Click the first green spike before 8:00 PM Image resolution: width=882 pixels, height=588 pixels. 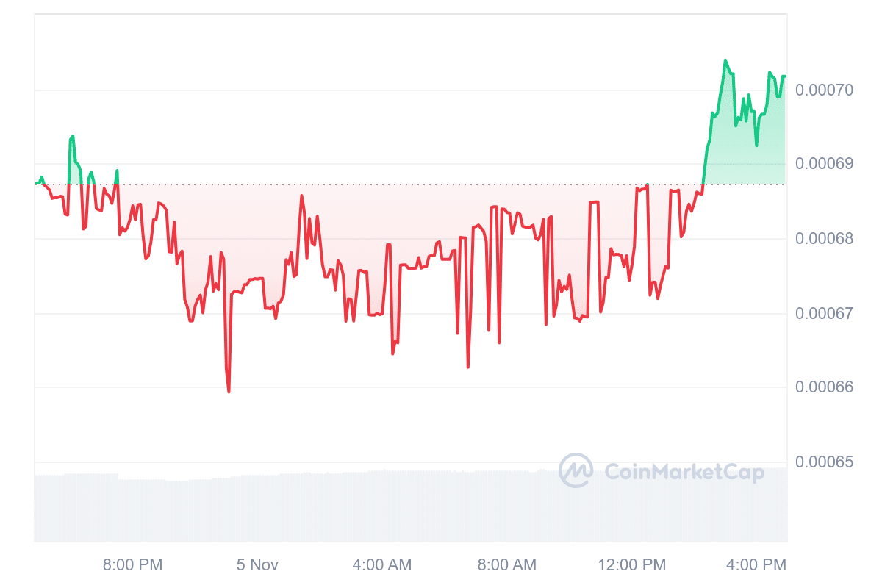pos(72,137)
